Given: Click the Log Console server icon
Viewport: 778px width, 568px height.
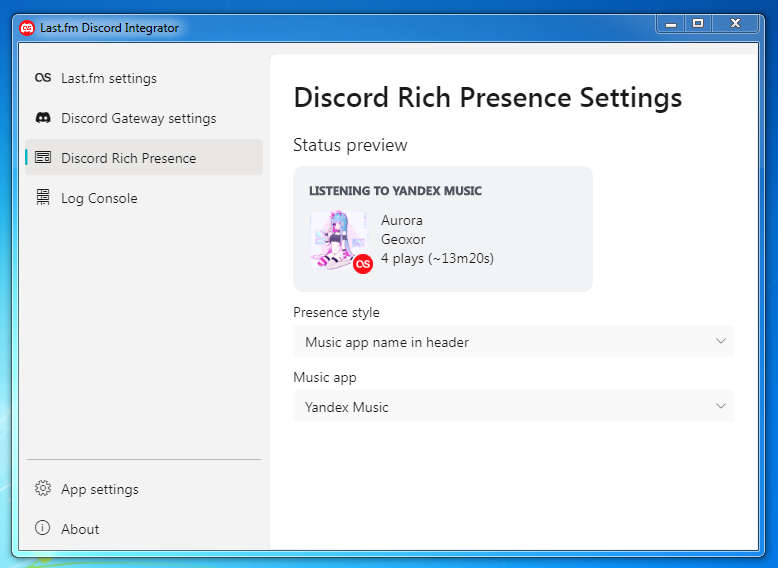Looking at the screenshot, I should (x=43, y=197).
